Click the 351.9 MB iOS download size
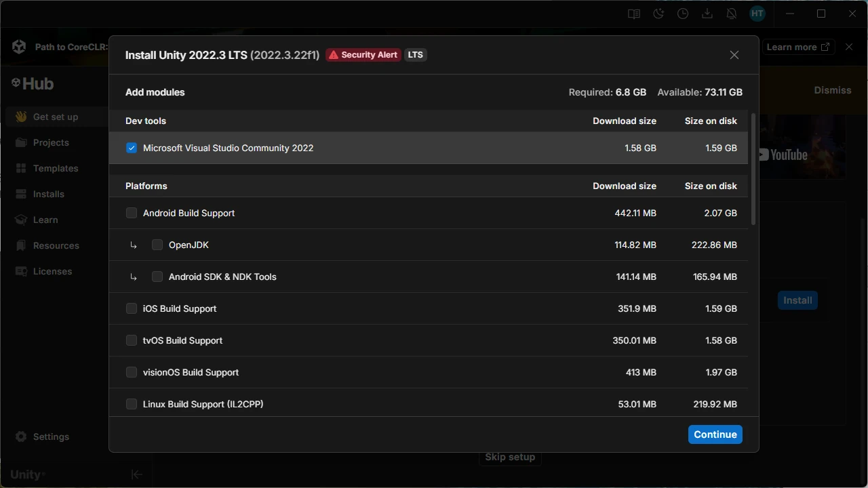868x488 pixels. coord(637,308)
